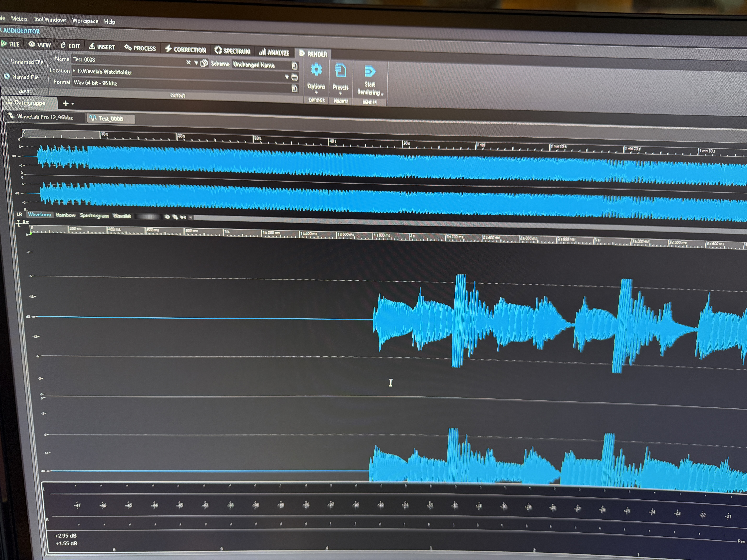Switch to the PROCESS ribbon tab

pos(140,48)
